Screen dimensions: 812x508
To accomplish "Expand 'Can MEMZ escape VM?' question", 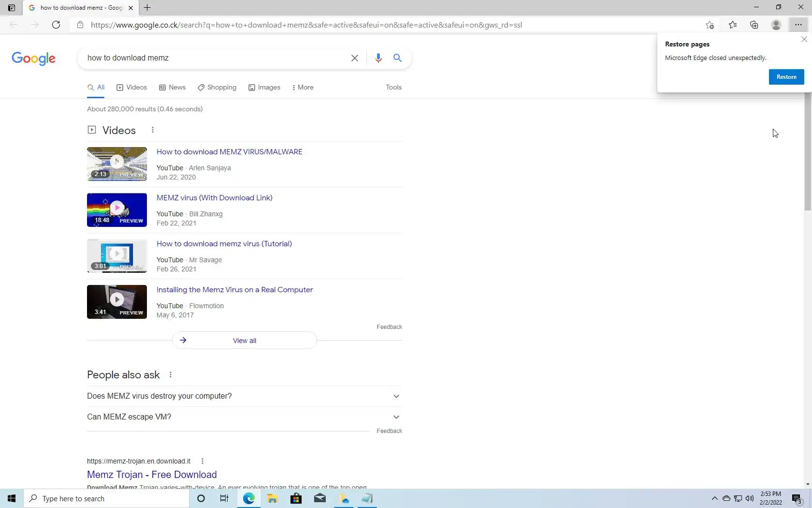I will 245,417.
